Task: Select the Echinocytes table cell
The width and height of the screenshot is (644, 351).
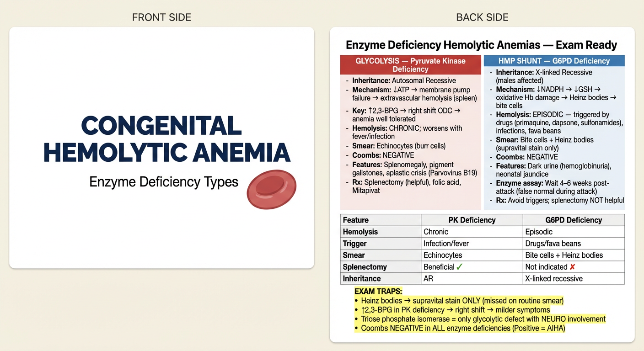Action: 443,255
